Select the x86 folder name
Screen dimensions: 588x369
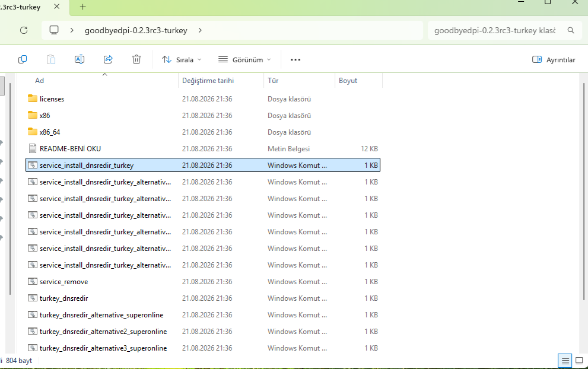(45, 116)
